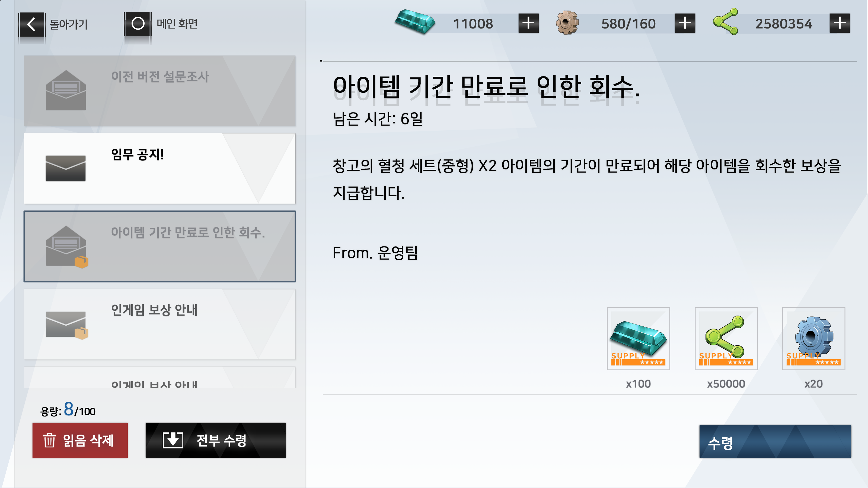
Task: Claim this mail's reward with 수령
Action: click(775, 441)
